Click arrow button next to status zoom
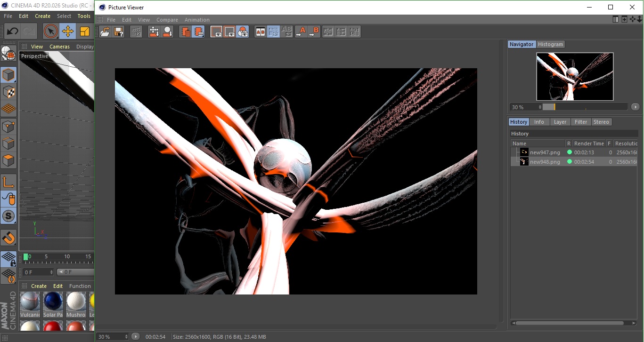 pyautogui.click(x=135, y=337)
